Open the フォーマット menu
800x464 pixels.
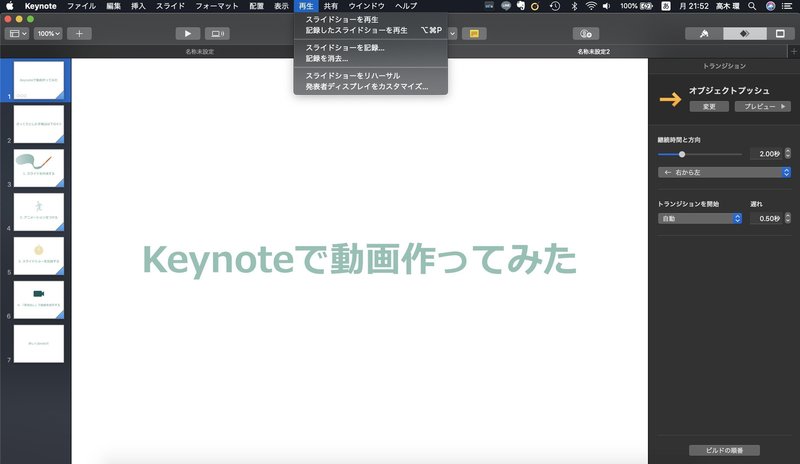pos(217,6)
